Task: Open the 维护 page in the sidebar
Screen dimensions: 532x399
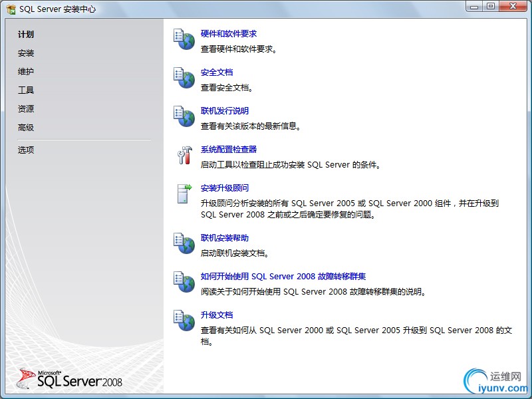Action: click(x=26, y=72)
